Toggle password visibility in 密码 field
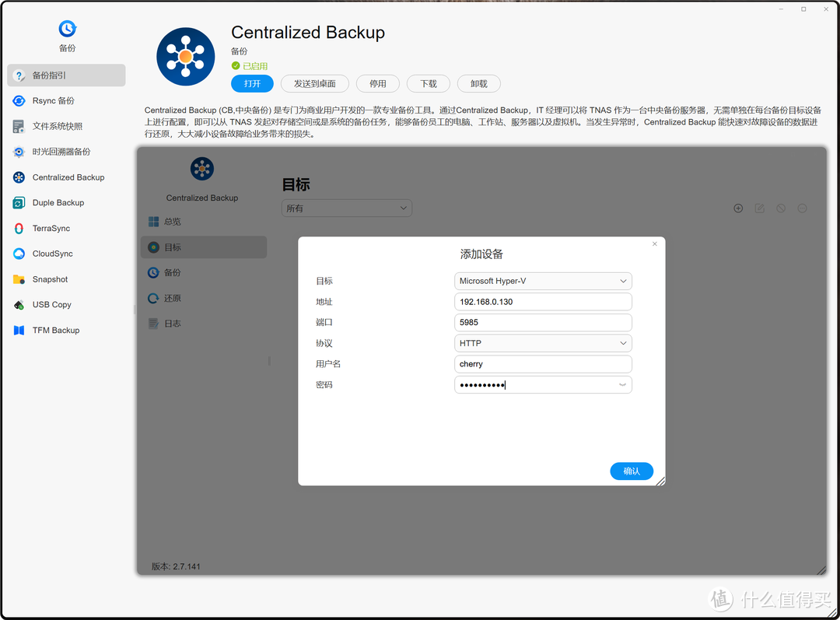840x620 pixels. (622, 385)
